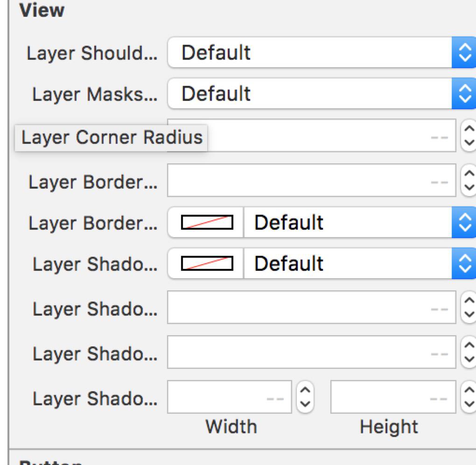The height and width of the screenshot is (465, 476).
Task: Click the blue arrows of Layer Masks popup
Action: (463, 94)
